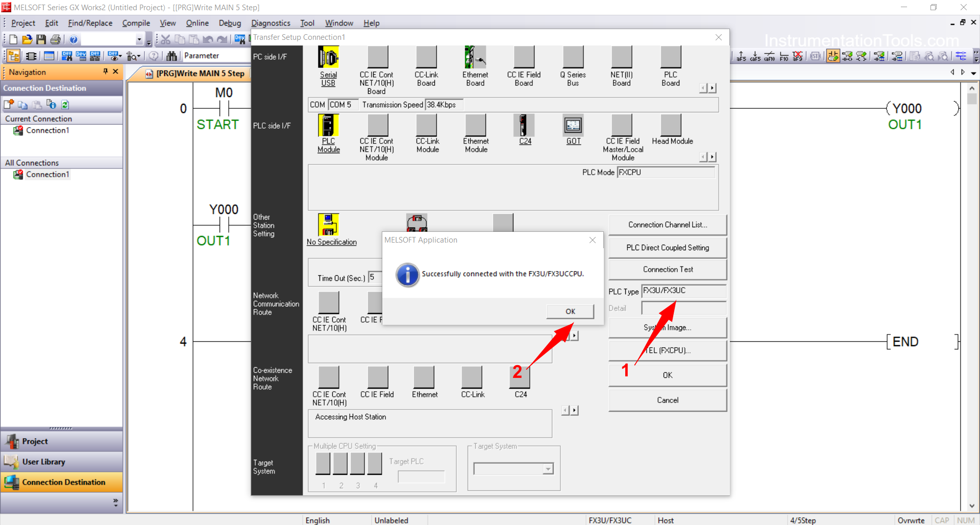The image size is (980, 525).
Task: Open the Diagnostics menu
Action: pos(271,23)
